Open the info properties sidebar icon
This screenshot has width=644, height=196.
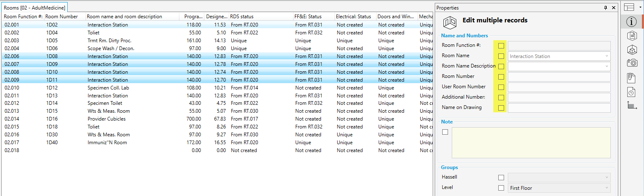point(631,22)
